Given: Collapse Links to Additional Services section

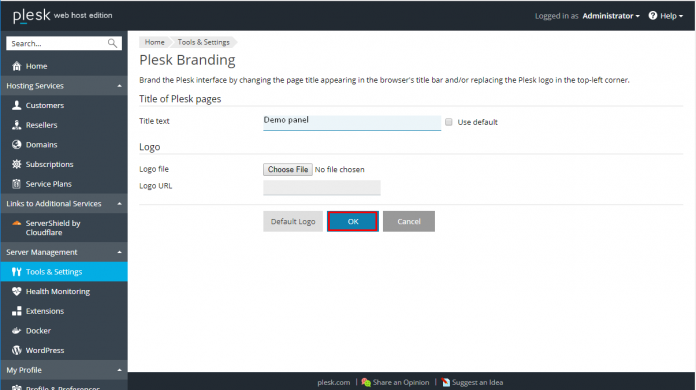Looking at the screenshot, I should (119, 204).
